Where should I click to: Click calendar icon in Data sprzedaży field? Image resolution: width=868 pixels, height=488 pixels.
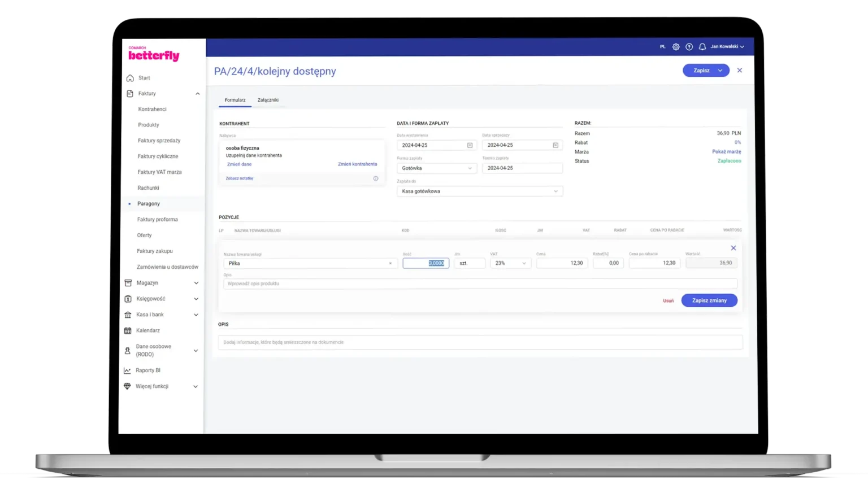[x=555, y=145]
